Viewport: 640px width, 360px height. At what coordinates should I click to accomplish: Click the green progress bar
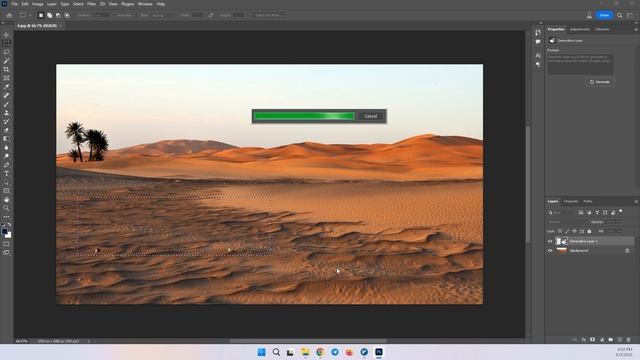[x=304, y=116]
